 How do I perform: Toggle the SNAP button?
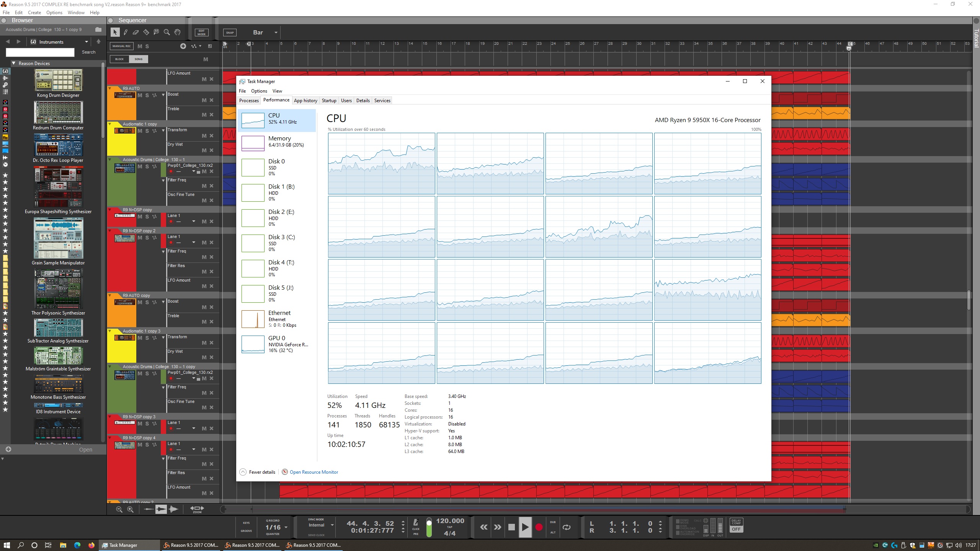click(x=230, y=33)
